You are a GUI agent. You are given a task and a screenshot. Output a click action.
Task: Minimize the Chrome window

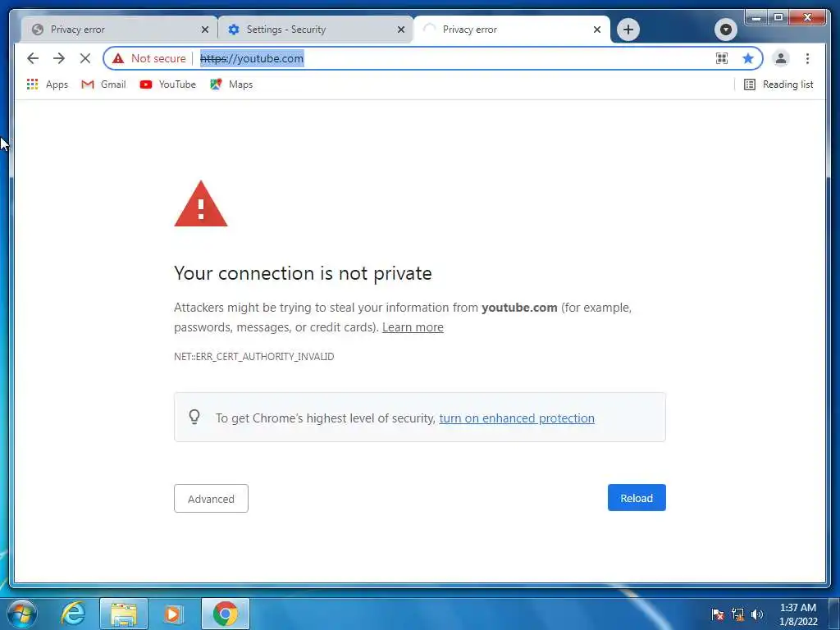pyautogui.click(x=756, y=18)
